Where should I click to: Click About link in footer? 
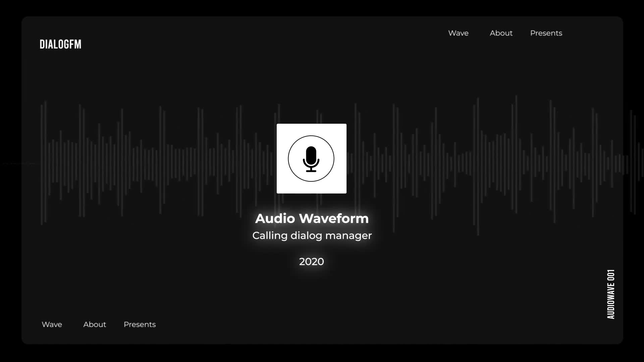pyautogui.click(x=94, y=324)
